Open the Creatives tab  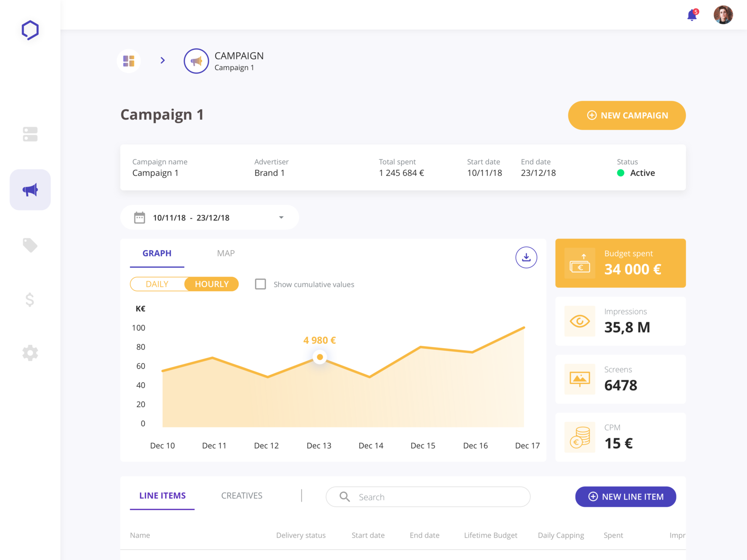(x=242, y=496)
